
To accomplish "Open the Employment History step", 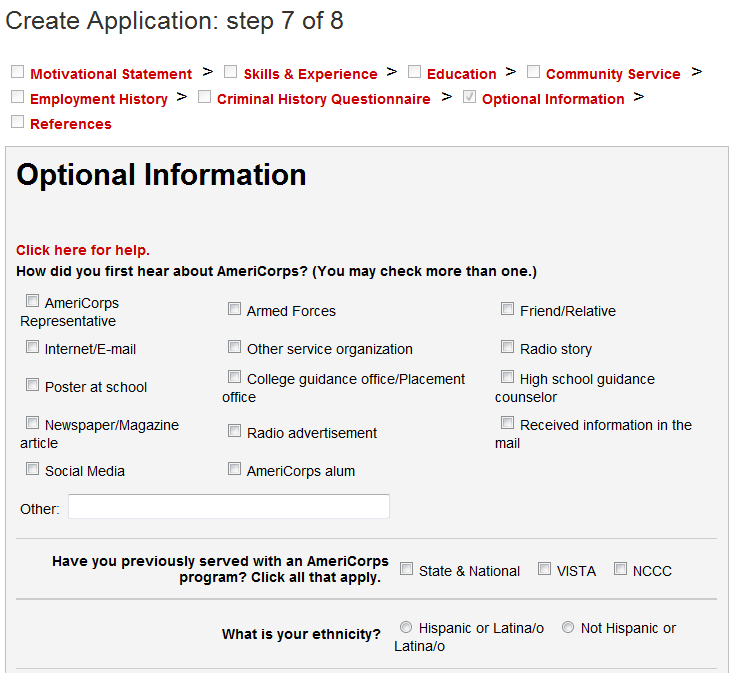I will [x=99, y=99].
